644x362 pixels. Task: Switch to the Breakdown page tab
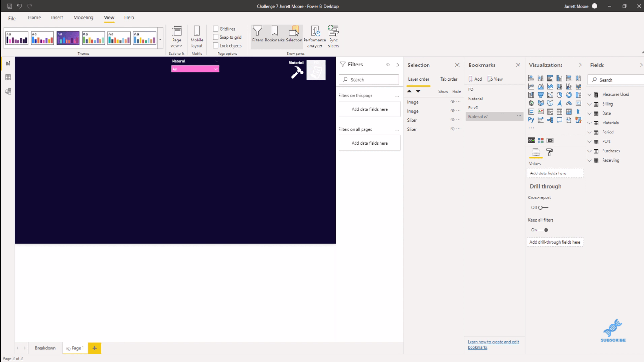[45, 348]
